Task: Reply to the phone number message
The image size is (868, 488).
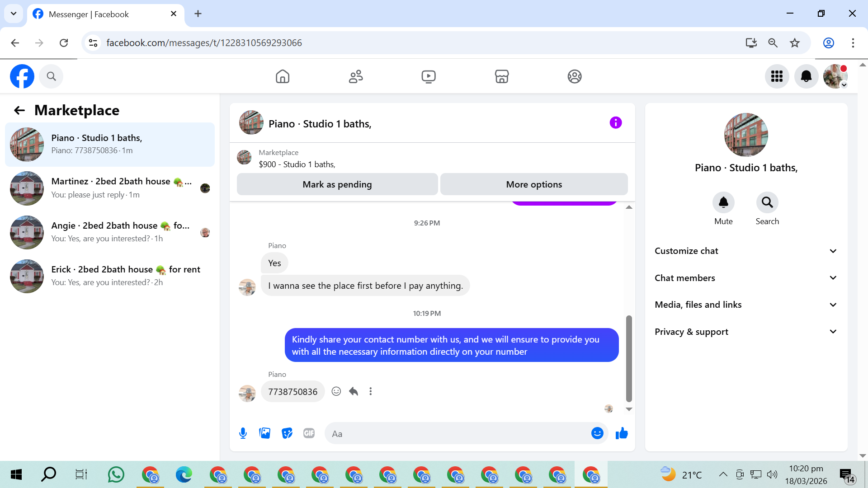Action: 354,391
